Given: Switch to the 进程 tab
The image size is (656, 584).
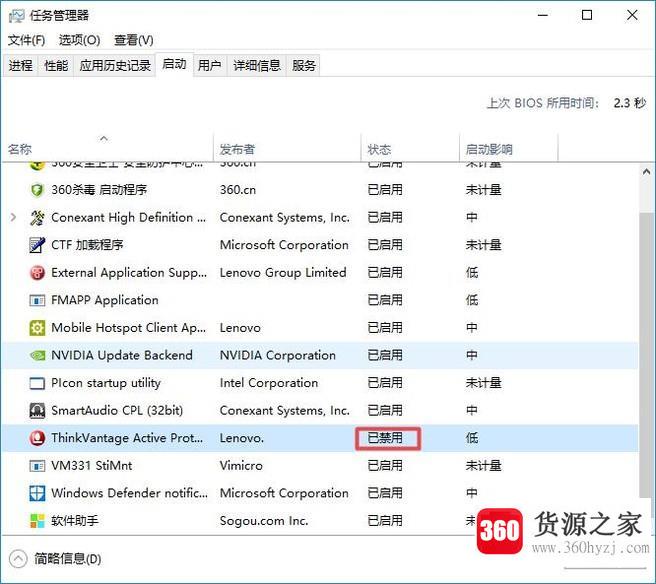Looking at the screenshot, I should [20, 66].
